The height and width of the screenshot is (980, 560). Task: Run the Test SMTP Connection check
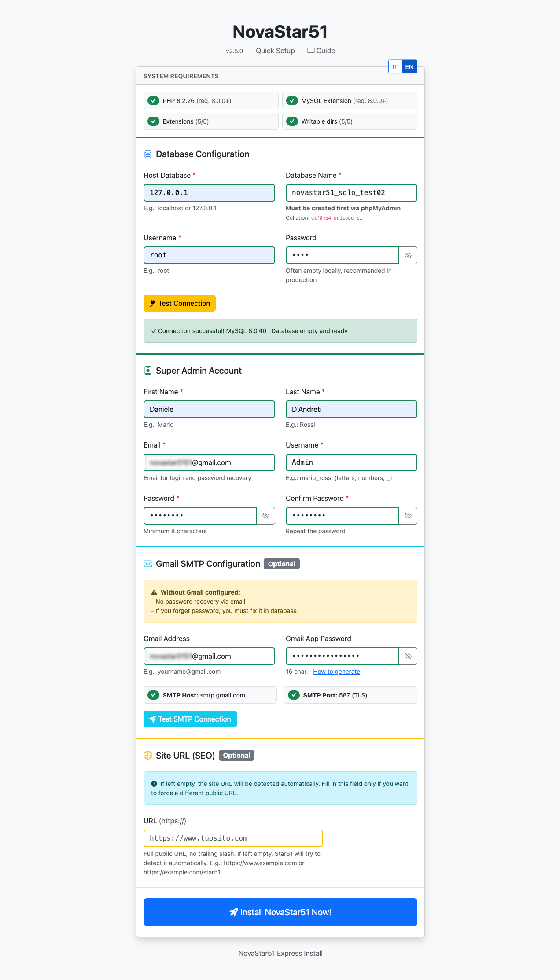coord(190,719)
